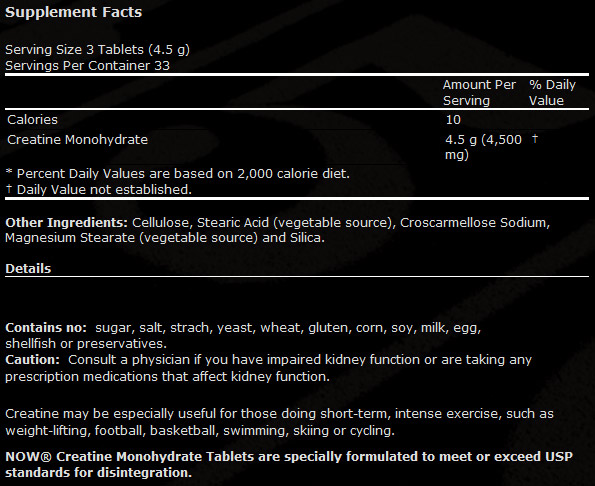Click the Daily Value not established footnote

tap(99, 189)
